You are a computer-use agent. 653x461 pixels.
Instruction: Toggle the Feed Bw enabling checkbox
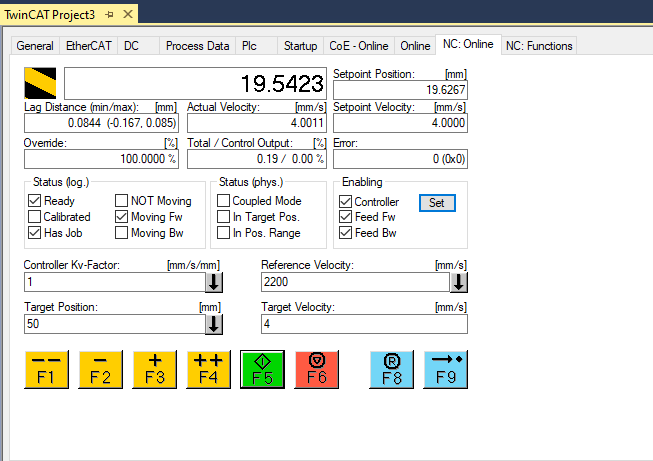coord(345,233)
